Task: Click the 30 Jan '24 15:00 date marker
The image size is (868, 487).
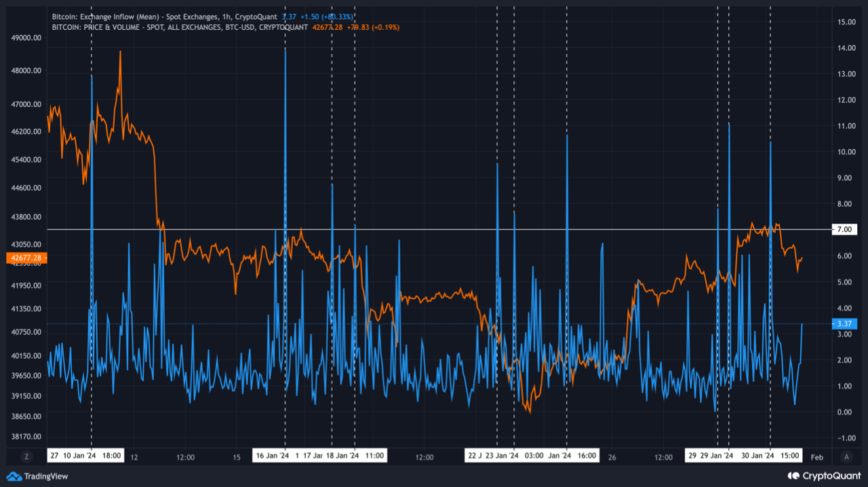Action: (x=770, y=456)
